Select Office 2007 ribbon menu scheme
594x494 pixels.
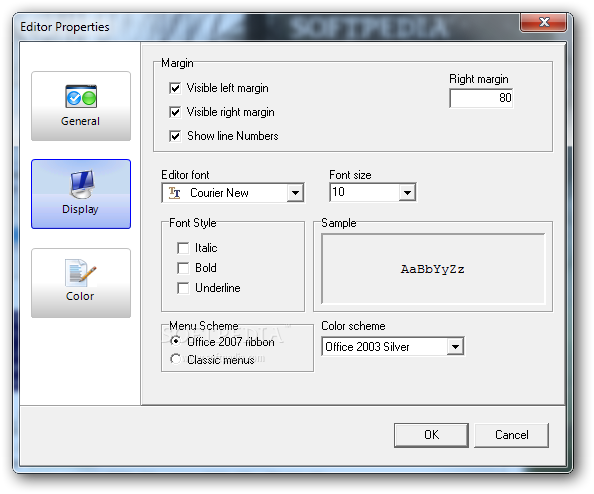point(175,341)
